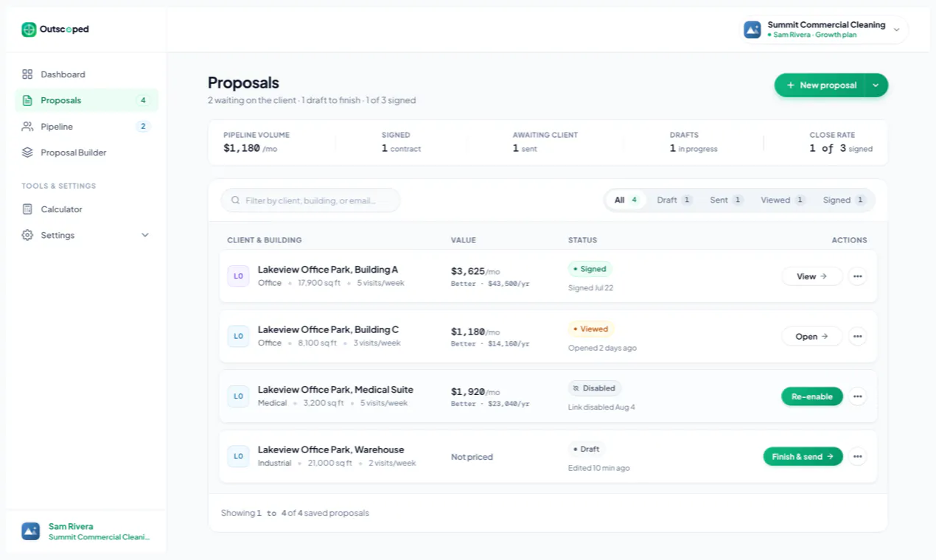Open the Calculator icon in sidebar
The image size is (936, 560).
(27, 209)
